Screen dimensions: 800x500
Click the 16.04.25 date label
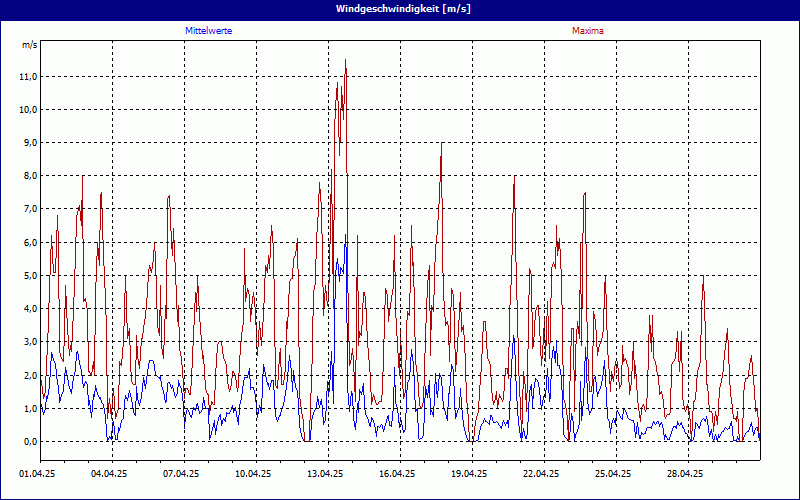(397, 474)
